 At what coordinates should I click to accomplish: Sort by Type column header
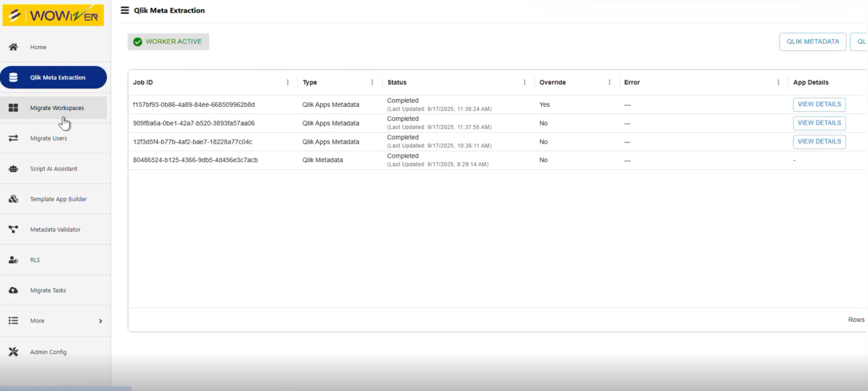[310, 82]
